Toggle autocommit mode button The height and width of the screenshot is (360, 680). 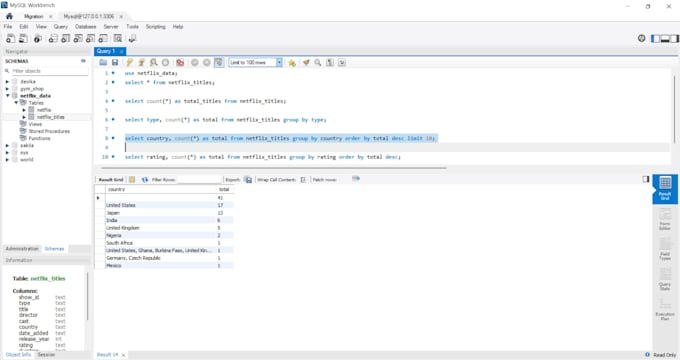point(219,62)
